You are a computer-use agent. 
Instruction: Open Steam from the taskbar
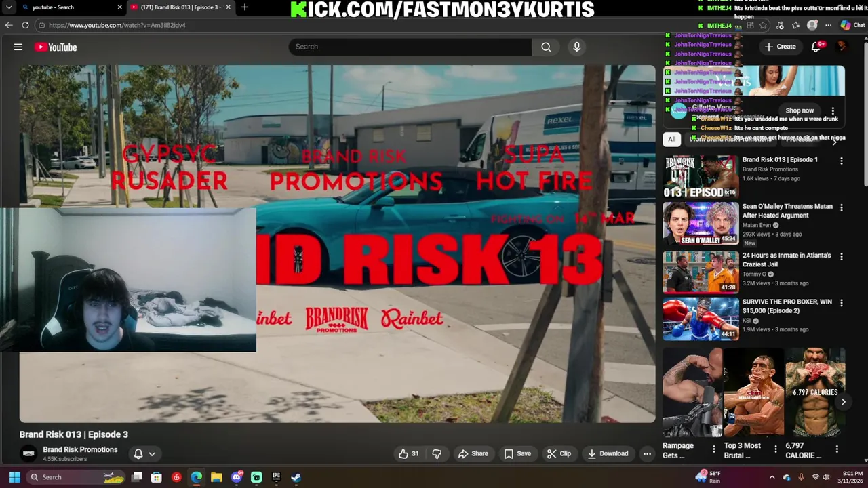pos(296,477)
